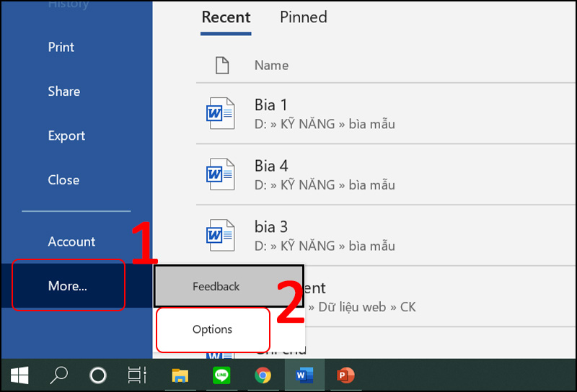
Task: Open Task View on the taskbar
Action: (136, 375)
